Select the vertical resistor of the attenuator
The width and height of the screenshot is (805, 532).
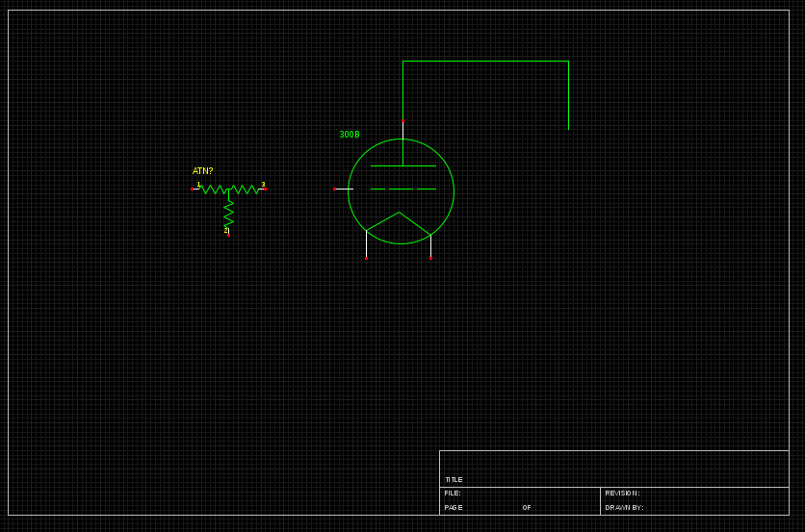pos(228,214)
